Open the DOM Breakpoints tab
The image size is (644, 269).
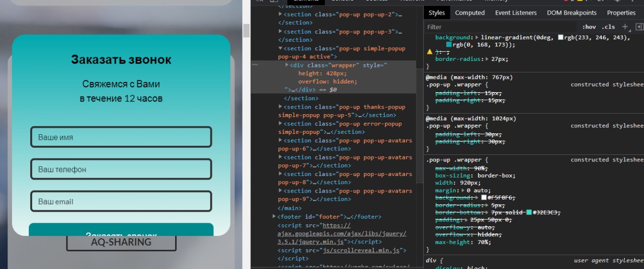tap(572, 13)
